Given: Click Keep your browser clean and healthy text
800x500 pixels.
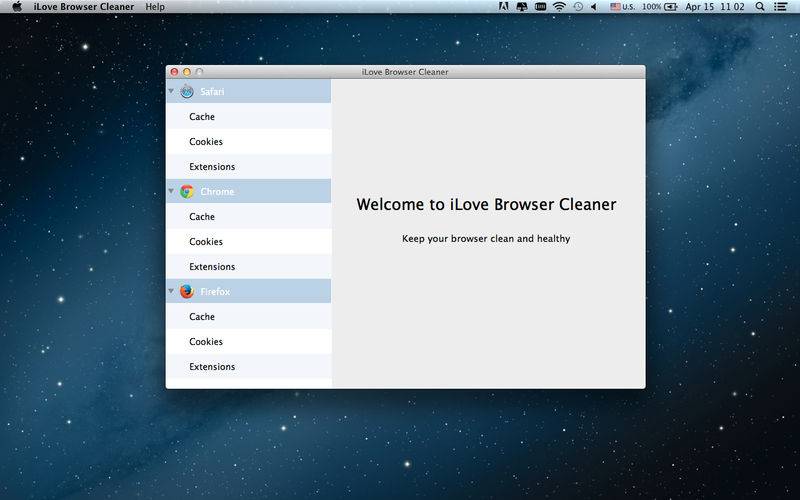Looking at the screenshot, I should 486,238.
